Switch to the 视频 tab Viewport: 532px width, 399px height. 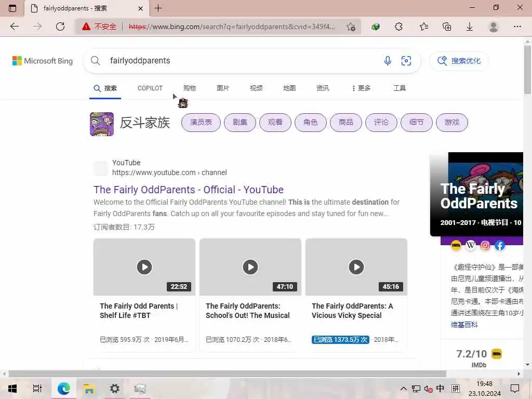256,88
